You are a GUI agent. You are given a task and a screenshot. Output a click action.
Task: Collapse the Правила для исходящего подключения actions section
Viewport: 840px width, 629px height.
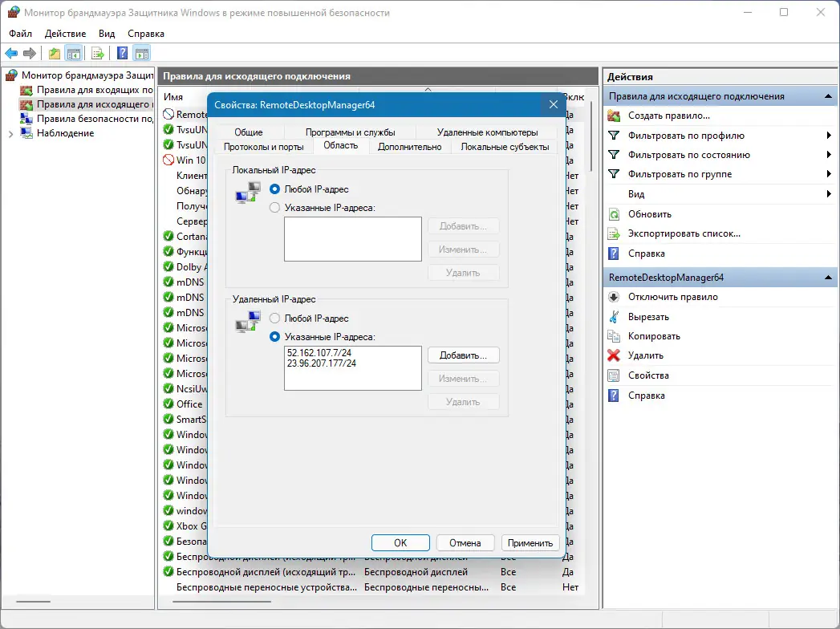(828, 96)
